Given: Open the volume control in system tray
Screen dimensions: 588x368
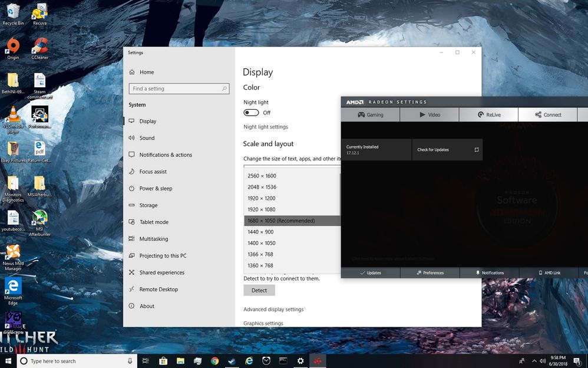Looking at the screenshot, I should (543, 361).
